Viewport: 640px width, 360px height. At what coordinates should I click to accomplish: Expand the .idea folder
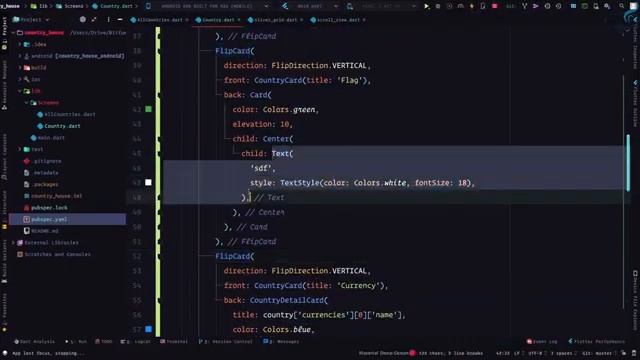(x=20, y=44)
